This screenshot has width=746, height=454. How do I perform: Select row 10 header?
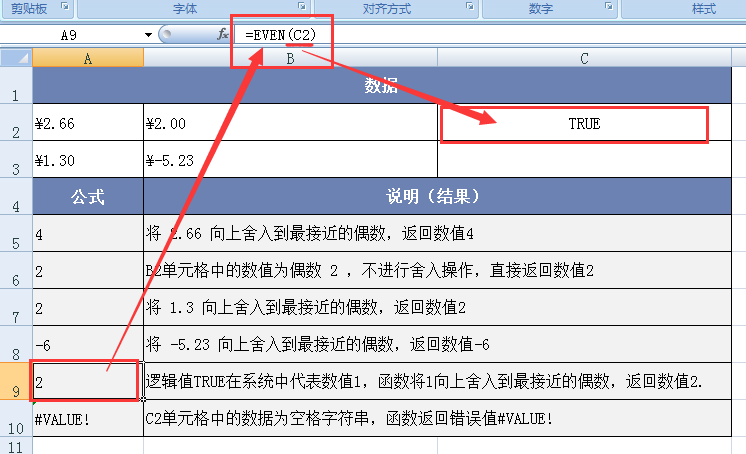tap(16, 419)
